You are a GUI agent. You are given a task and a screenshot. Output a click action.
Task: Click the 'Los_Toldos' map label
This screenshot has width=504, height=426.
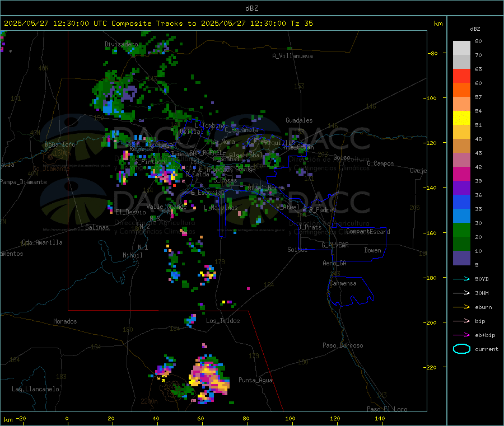(x=223, y=321)
